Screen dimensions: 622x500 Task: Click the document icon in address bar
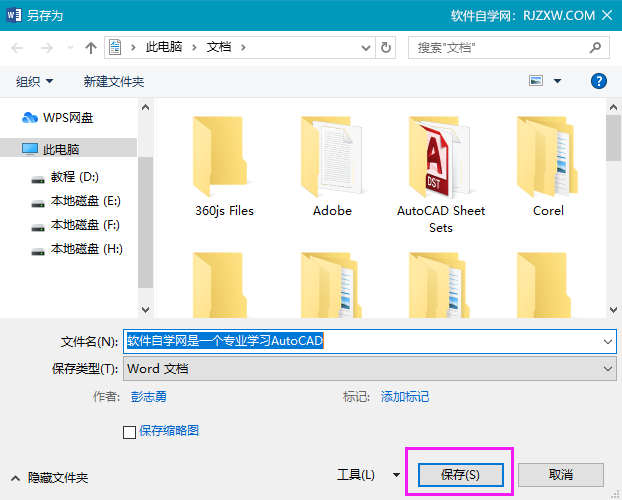pyautogui.click(x=115, y=48)
